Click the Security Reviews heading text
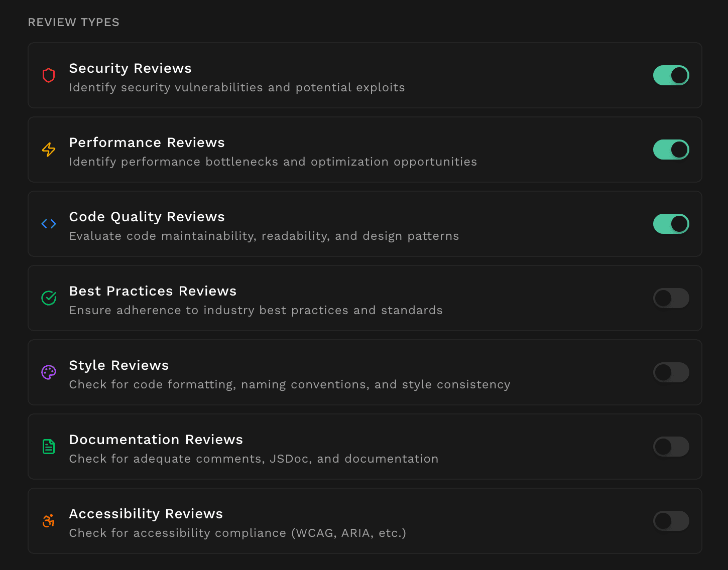The width and height of the screenshot is (728, 570). click(130, 68)
